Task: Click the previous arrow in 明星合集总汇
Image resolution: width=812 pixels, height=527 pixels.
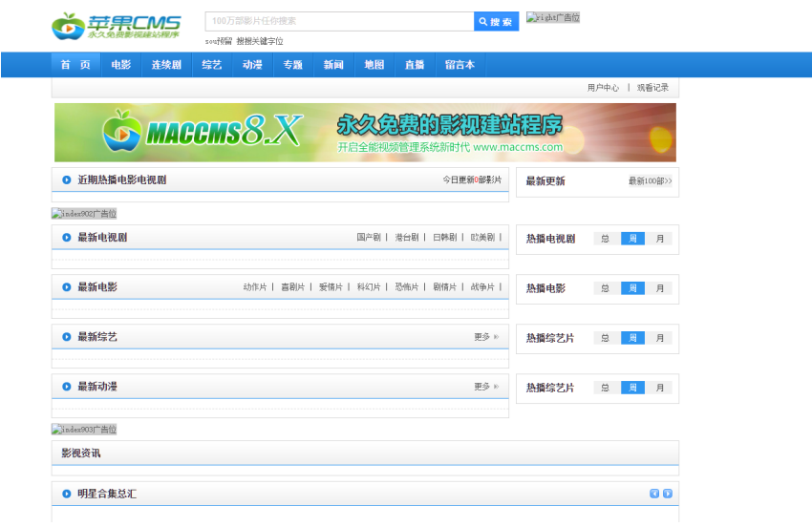Action: tap(654, 494)
